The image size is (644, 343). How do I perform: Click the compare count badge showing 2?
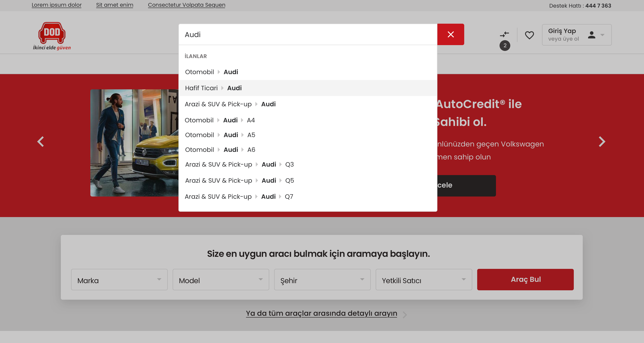505,46
